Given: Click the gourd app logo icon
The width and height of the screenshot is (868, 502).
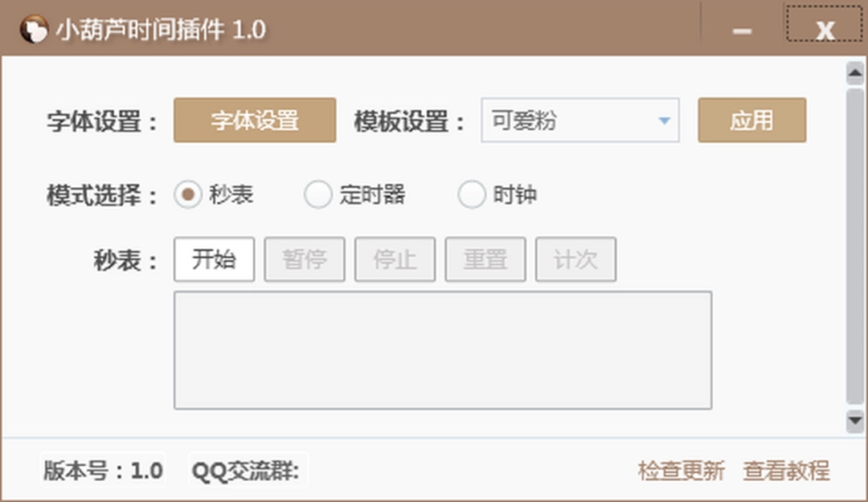Looking at the screenshot, I should click(x=34, y=31).
